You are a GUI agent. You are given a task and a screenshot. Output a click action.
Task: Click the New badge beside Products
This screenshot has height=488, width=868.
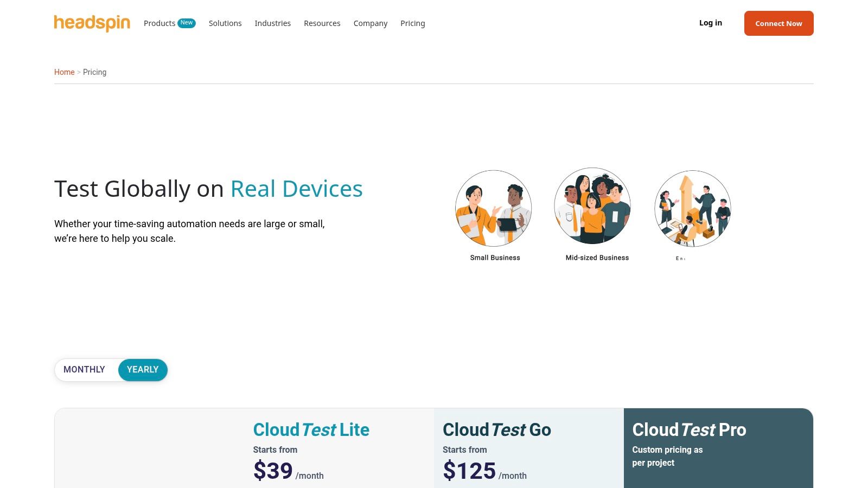pos(187,23)
